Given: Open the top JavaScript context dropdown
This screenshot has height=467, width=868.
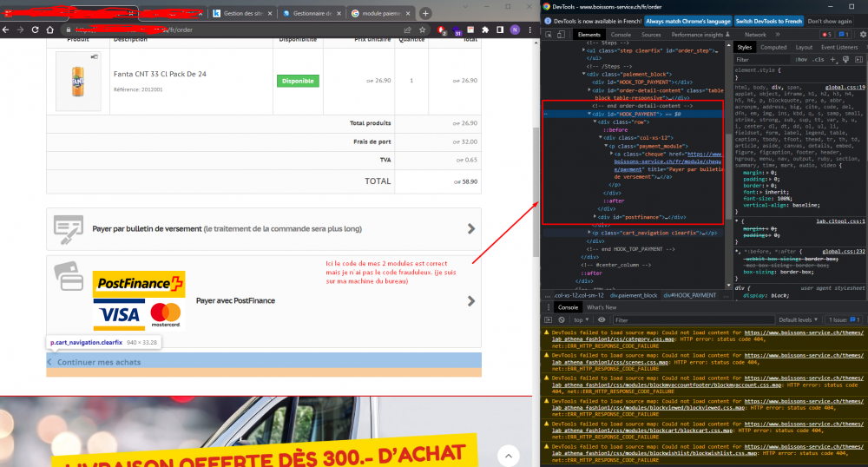Looking at the screenshot, I should pyautogui.click(x=582, y=319).
